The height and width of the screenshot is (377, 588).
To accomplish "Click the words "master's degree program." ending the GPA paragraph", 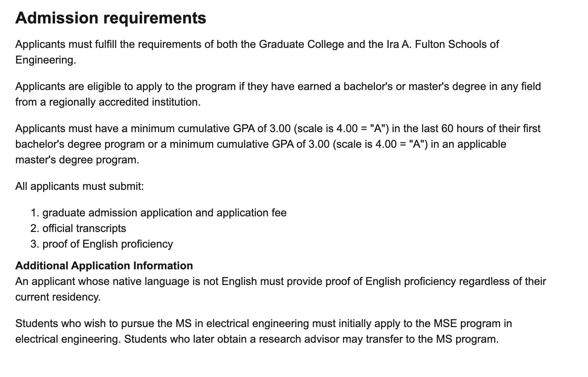I will (x=77, y=160).
